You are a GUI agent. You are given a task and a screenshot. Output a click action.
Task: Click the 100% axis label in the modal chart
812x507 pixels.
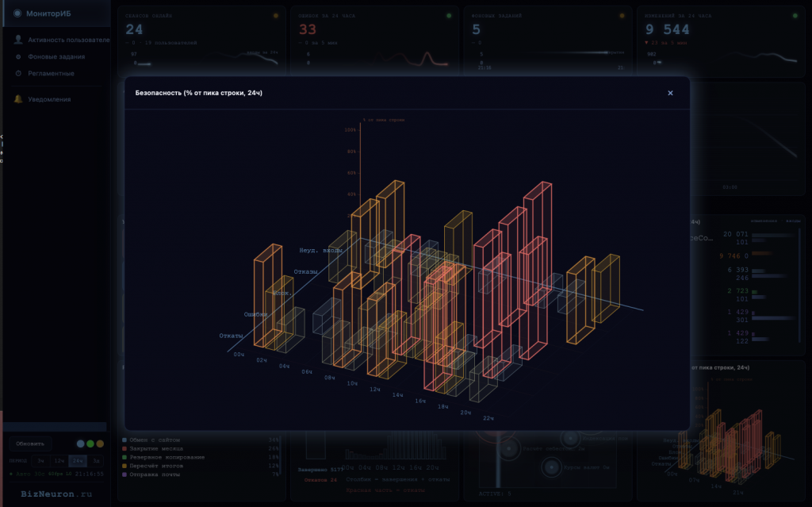pyautogui.click(x=350, y=130)
